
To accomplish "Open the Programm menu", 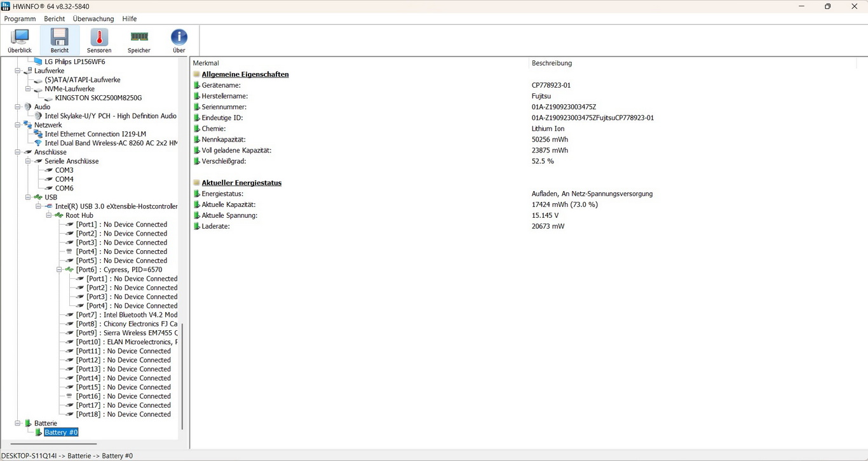I will pos(20,19).
